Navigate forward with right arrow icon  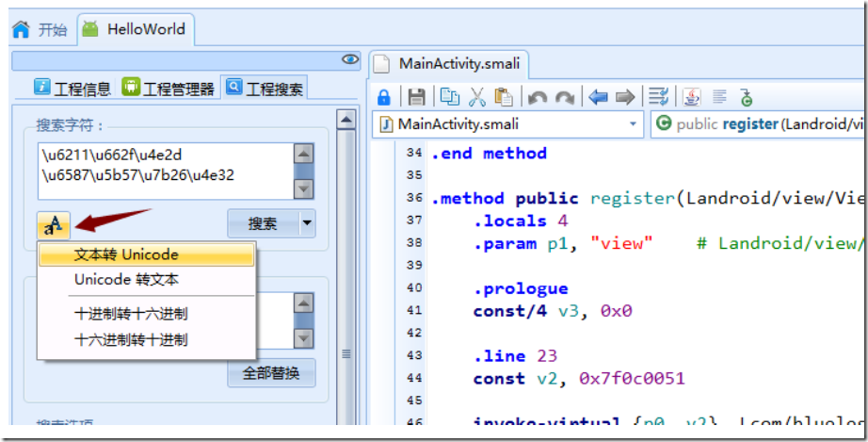pos(625,97)
